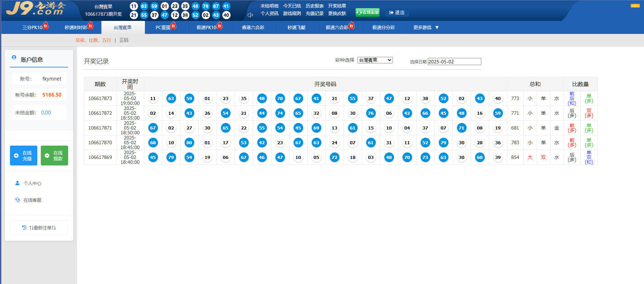Click the 退出 logout button
Image resolution: width=644 pixels, height=284 pixels.
click(x=397, y=13)
